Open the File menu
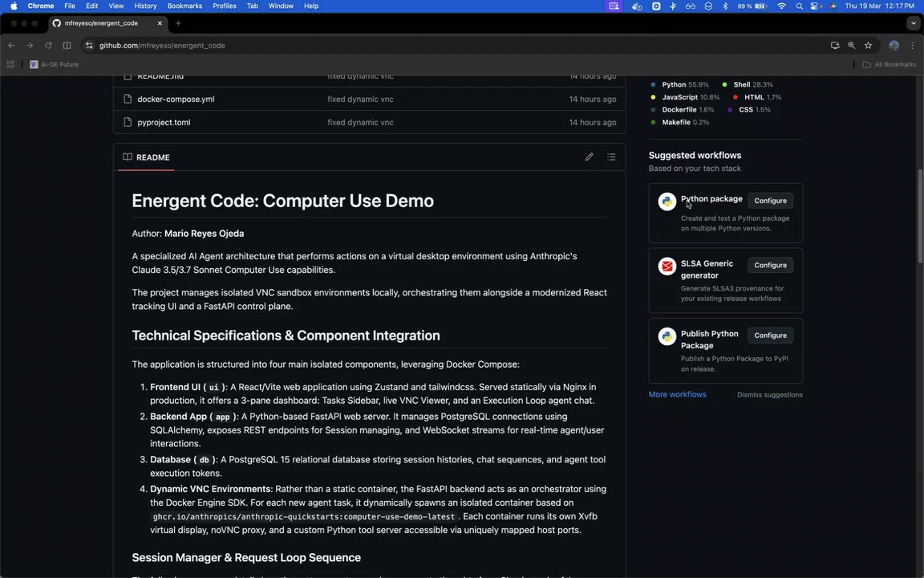924x578 pixels. point(70,6)
